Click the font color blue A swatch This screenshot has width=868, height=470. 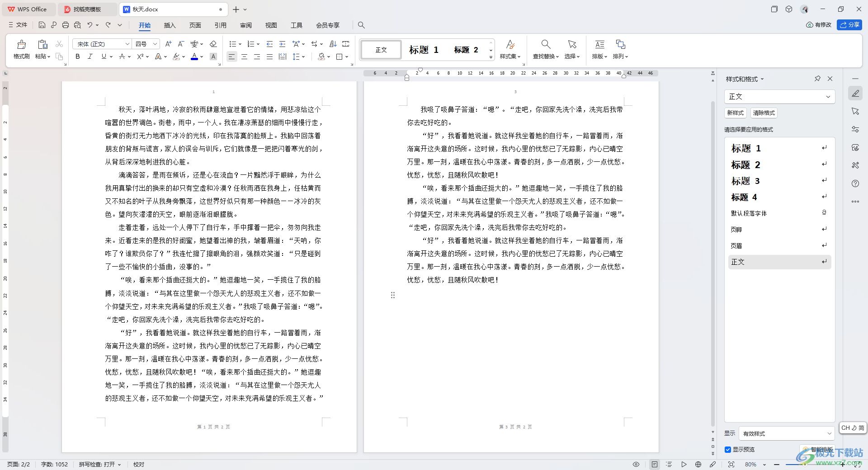click(x=194, y=56)
